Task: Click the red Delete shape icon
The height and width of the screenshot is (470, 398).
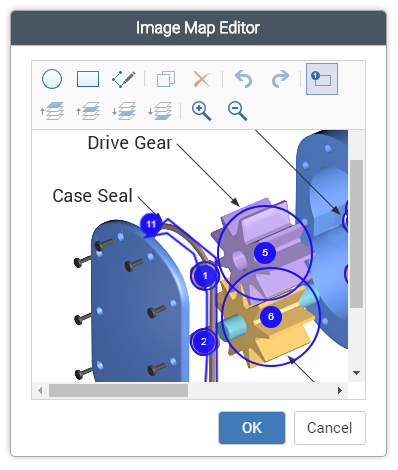Action: coord(202,80)
